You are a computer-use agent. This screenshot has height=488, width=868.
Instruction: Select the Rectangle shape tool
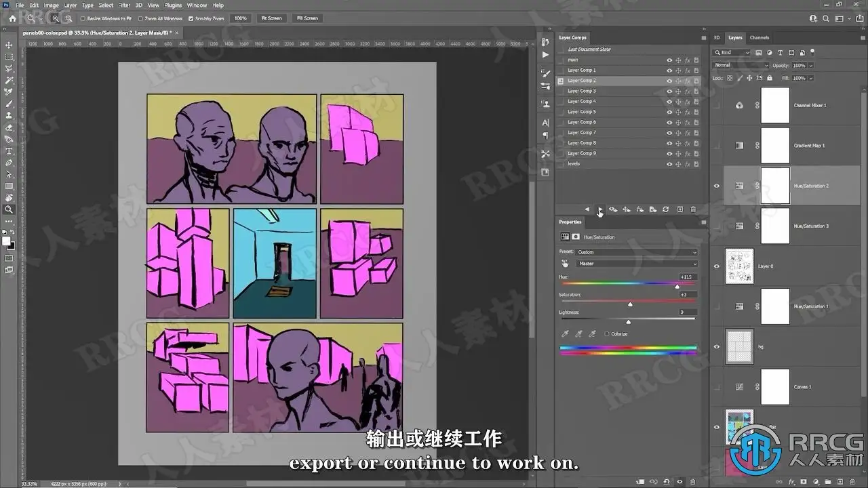tap(9, 186)
